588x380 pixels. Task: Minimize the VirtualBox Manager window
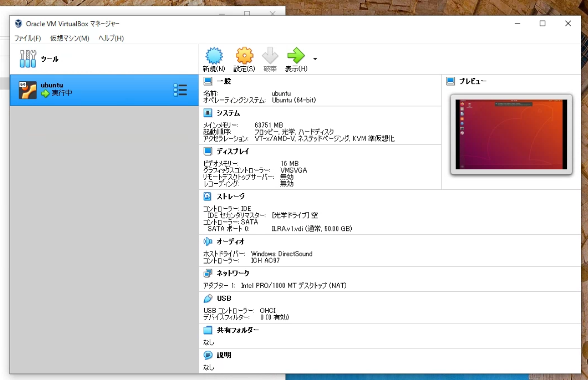pyautogui.click(x=517, y=24)
